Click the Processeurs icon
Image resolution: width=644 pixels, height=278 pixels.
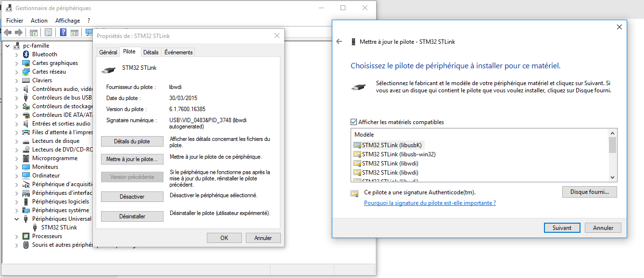27,236
